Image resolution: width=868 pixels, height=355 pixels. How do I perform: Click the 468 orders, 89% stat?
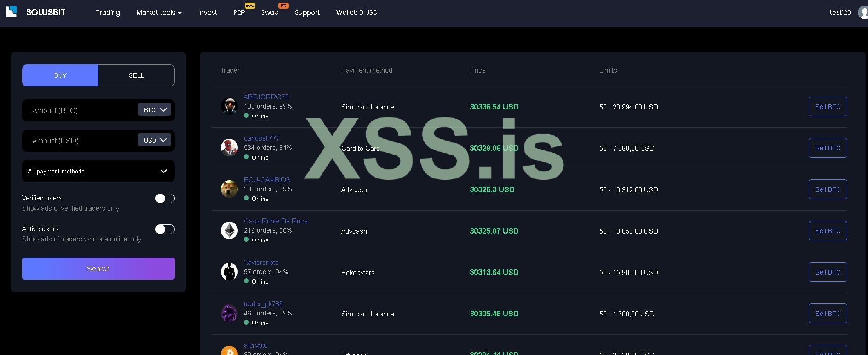pyautogui.click(x=268, y=313)
